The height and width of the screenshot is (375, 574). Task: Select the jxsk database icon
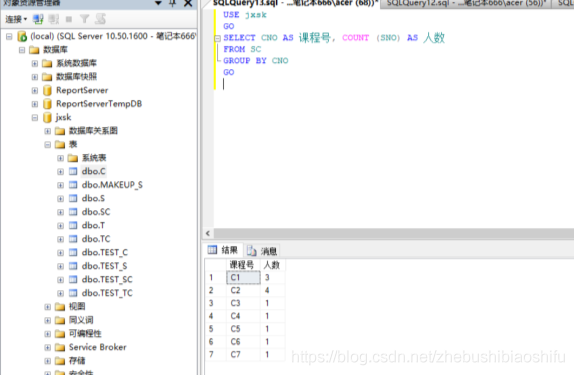coord(47,117)
